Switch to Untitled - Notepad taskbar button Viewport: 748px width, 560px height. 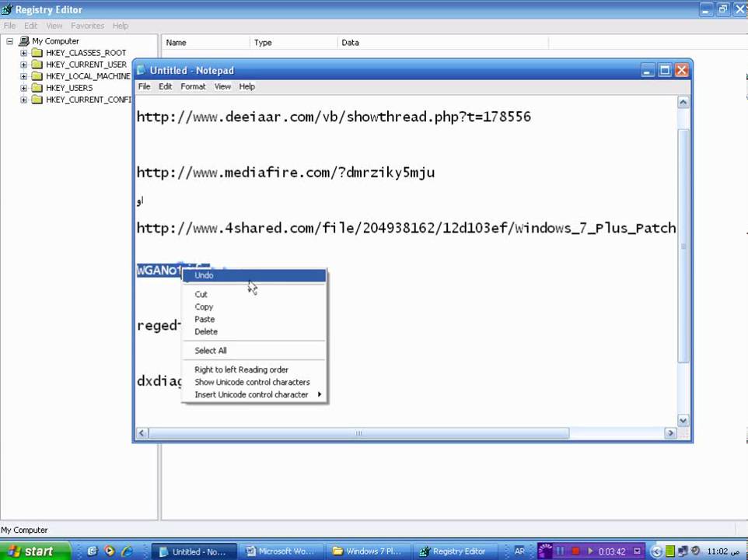tap(194, 551)
